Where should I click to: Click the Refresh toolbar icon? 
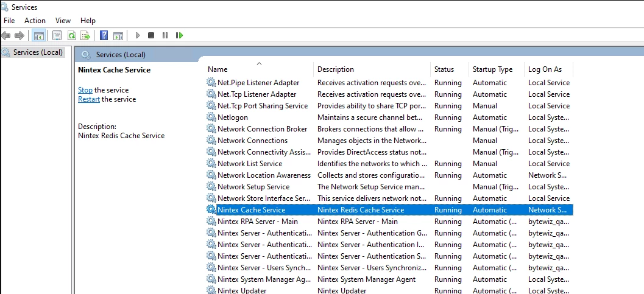coord(71,36)
